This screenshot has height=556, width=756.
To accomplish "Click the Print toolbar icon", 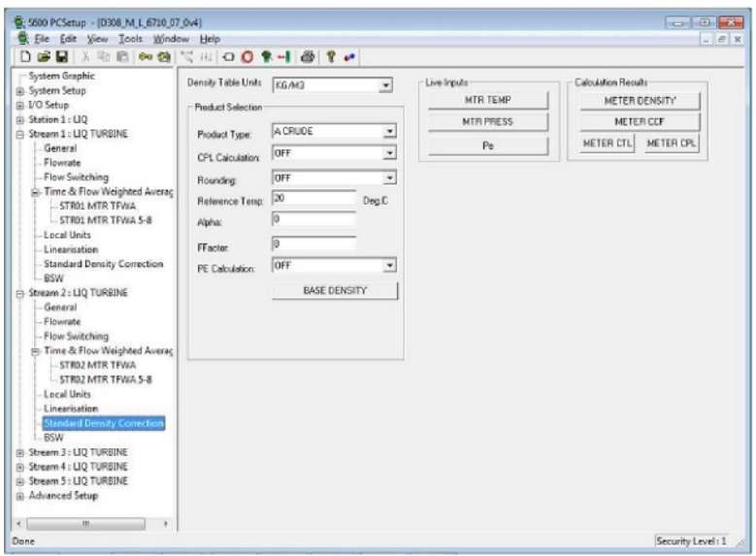I will (x=307, y=57).
